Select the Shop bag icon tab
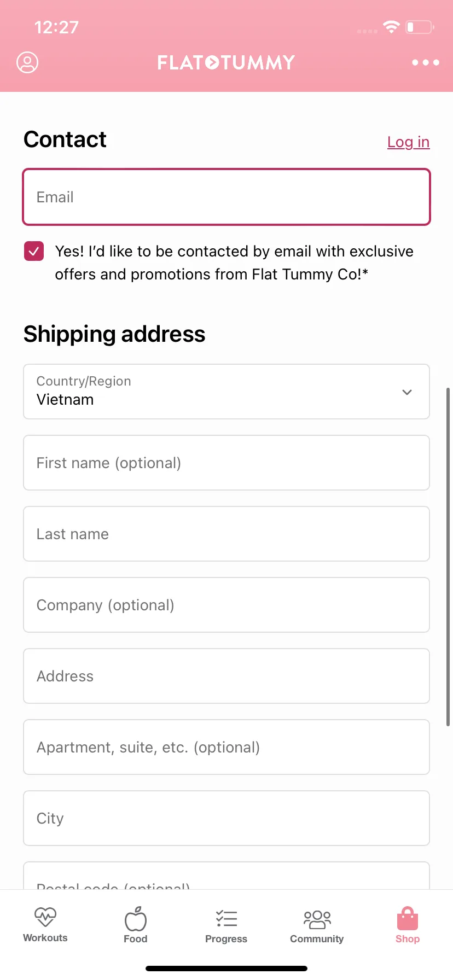 click(x=408, y=925)
